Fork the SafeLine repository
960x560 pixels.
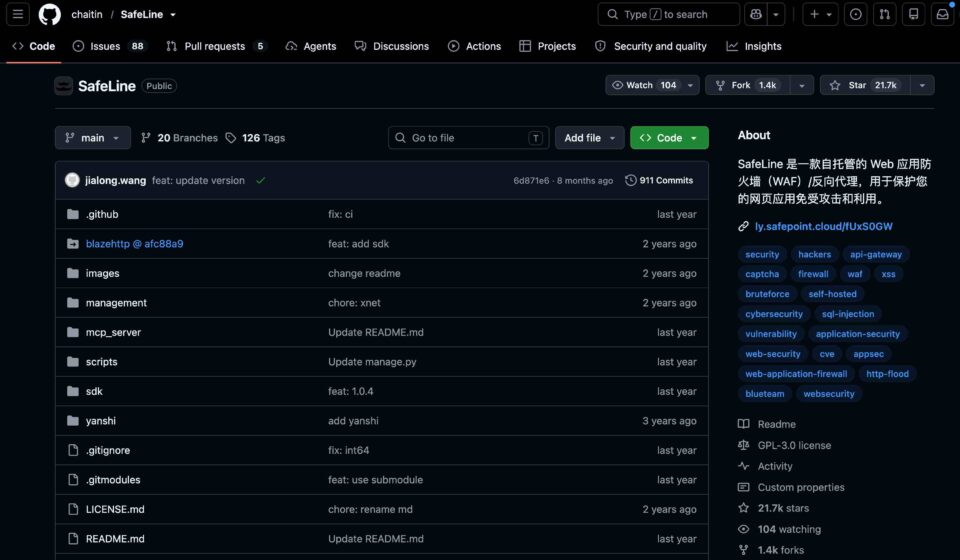747,85
